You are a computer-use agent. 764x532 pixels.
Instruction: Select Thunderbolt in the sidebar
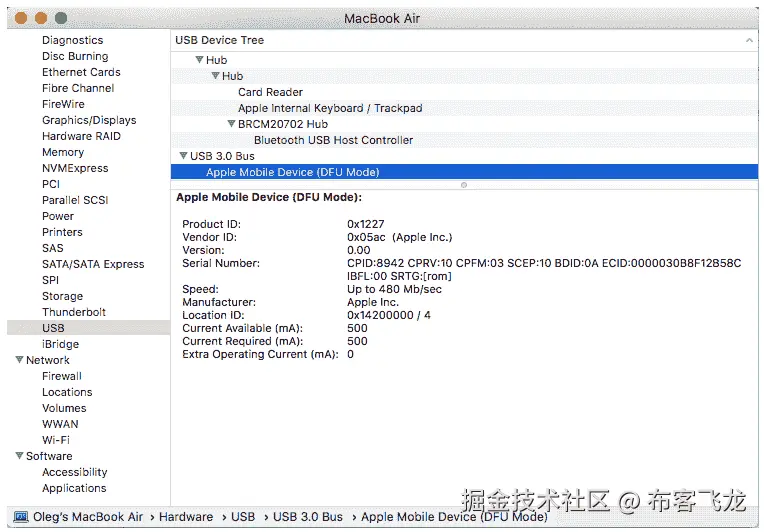click(74, 312)
